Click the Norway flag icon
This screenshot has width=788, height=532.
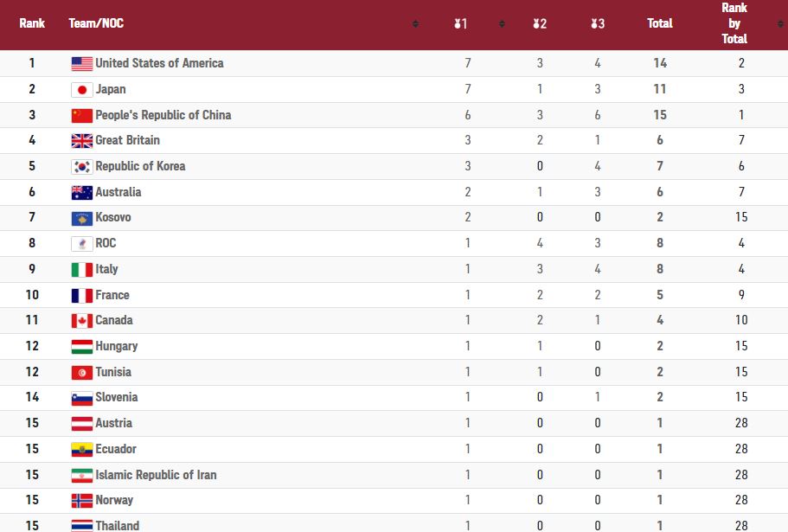pos(81,500)
